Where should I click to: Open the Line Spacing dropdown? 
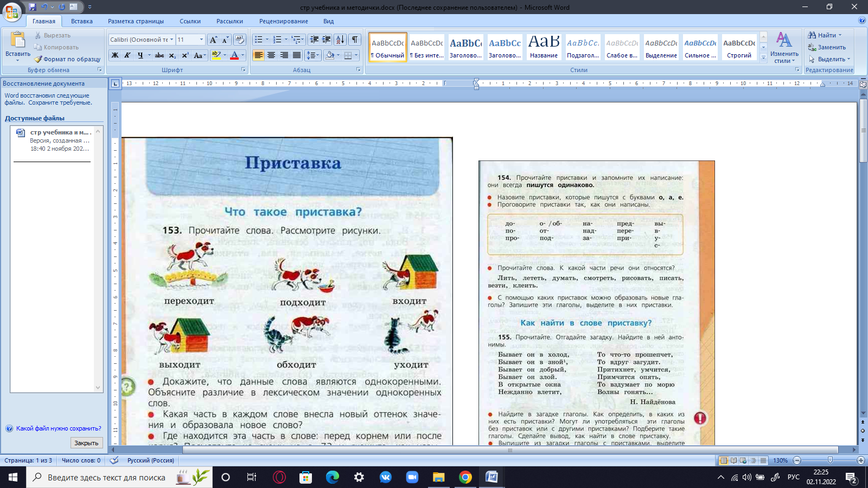313,55
